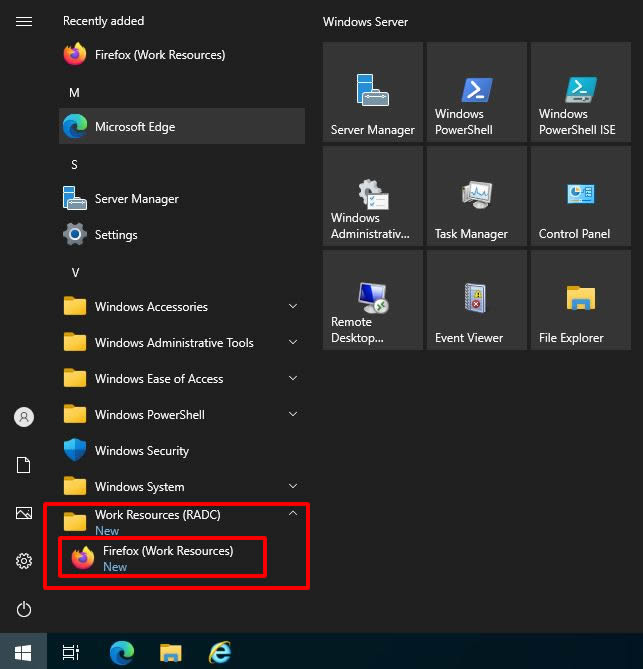Launch the Task Manager tile
This screenshot has width=643, height=669.
(477, 196)
